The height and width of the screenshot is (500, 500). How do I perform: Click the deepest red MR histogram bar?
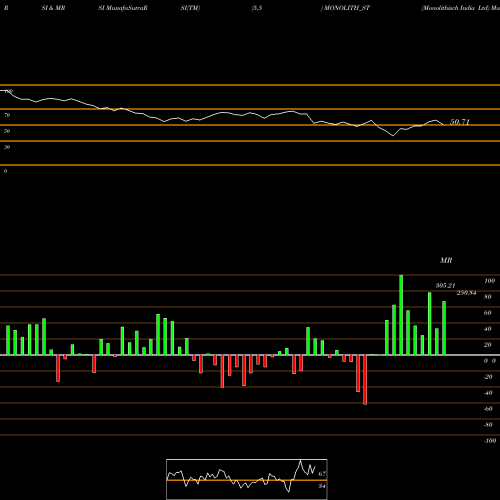[365, 380]
